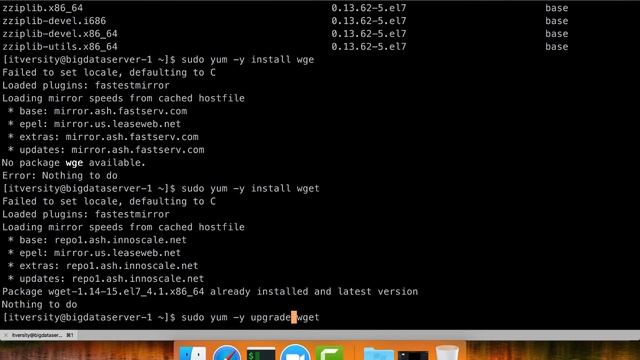Click 'zziplib-devel.i686' package name
Screen dimensions: 640x360
tap(54, 21)
